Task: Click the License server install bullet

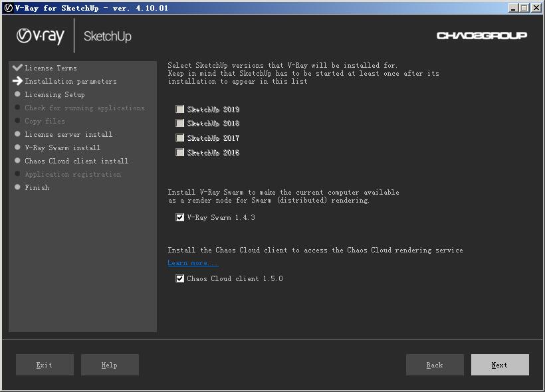Action: coord(17,134)
